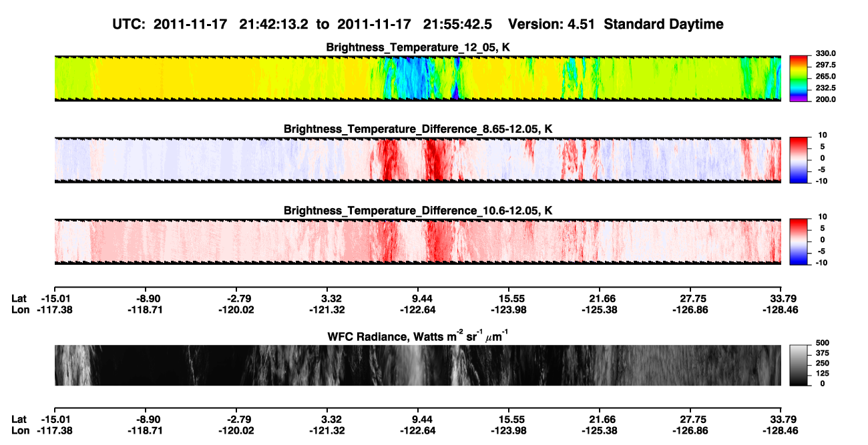868x445 pixels.
Task: Click latitude "-2.79" below the WFC Radiance panel
Action: click(239, 420)
